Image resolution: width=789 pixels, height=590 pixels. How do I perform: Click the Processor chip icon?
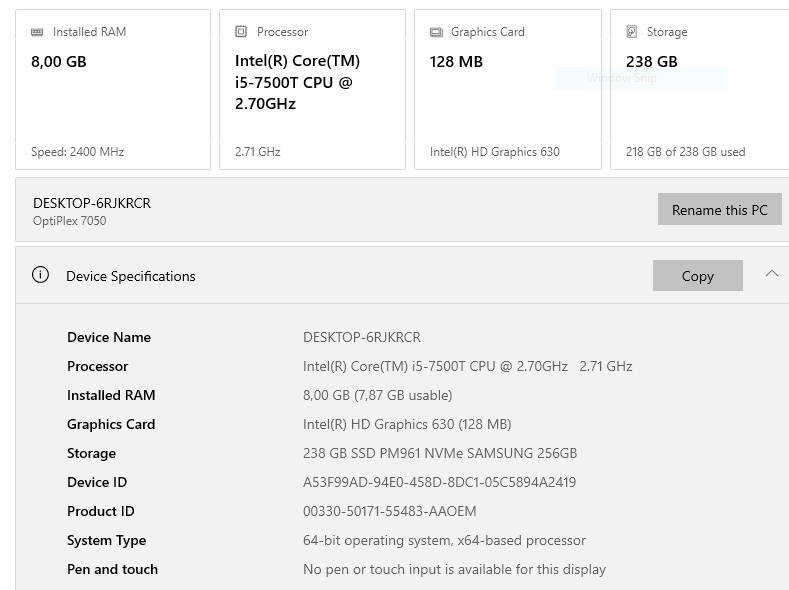pyautogui.click(x=241, y=32)
